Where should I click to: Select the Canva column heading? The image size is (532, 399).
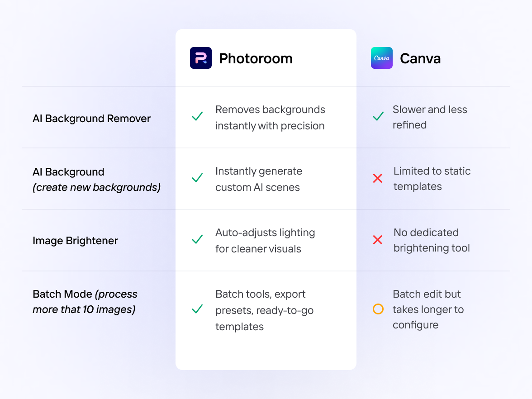(x=420, y=58)
